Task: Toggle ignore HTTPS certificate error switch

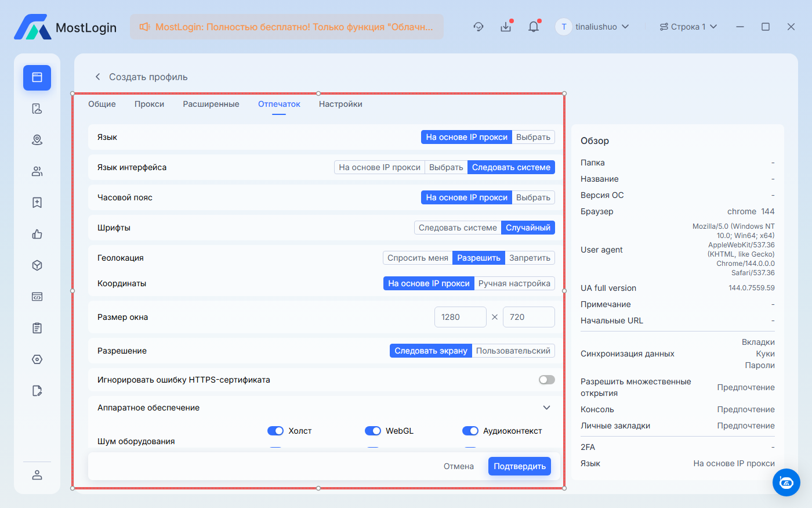Action: 546,380
